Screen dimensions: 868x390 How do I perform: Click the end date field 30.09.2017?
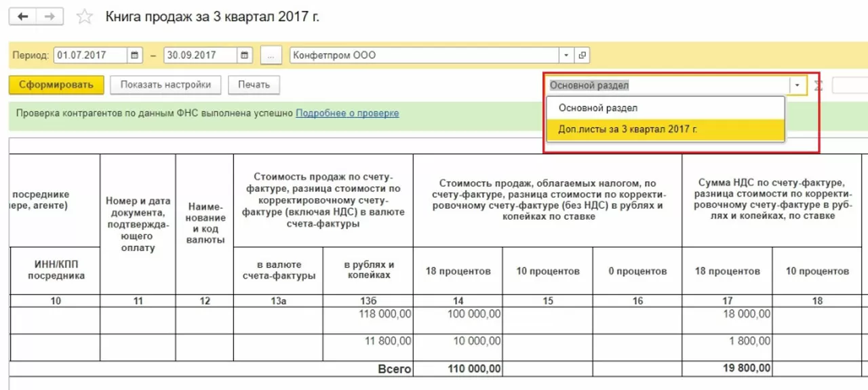201,56
